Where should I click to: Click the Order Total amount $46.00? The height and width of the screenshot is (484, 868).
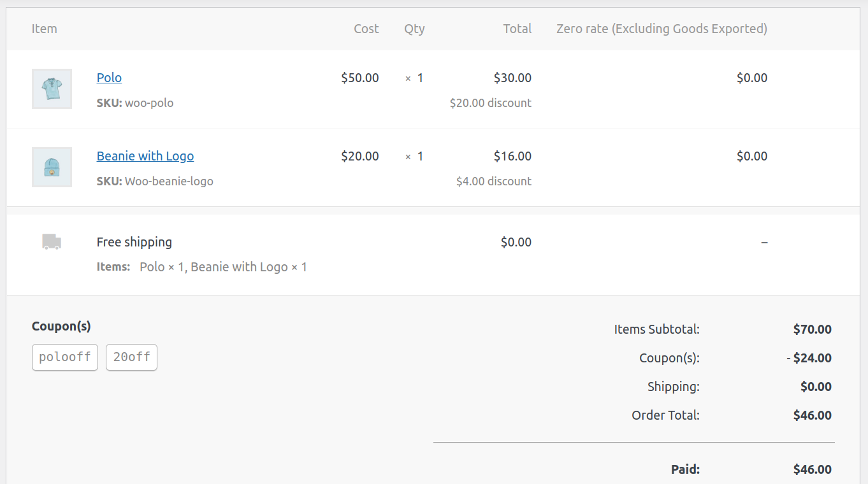pos(813,415)
